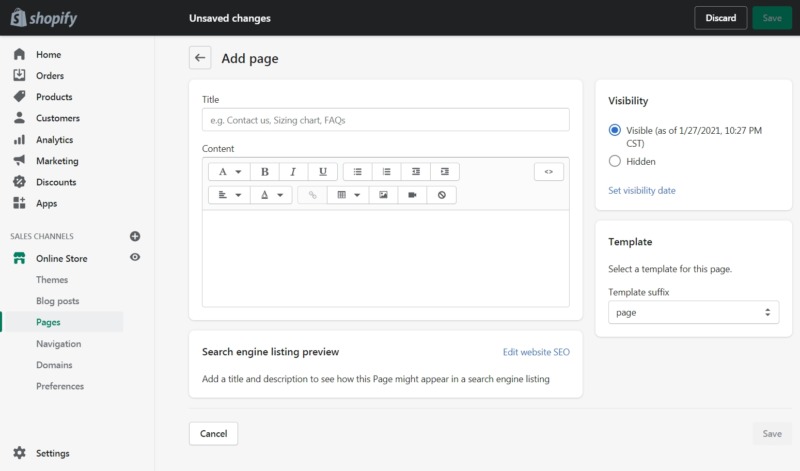
Task: View online store via eye icon
Action: point(135,258)
